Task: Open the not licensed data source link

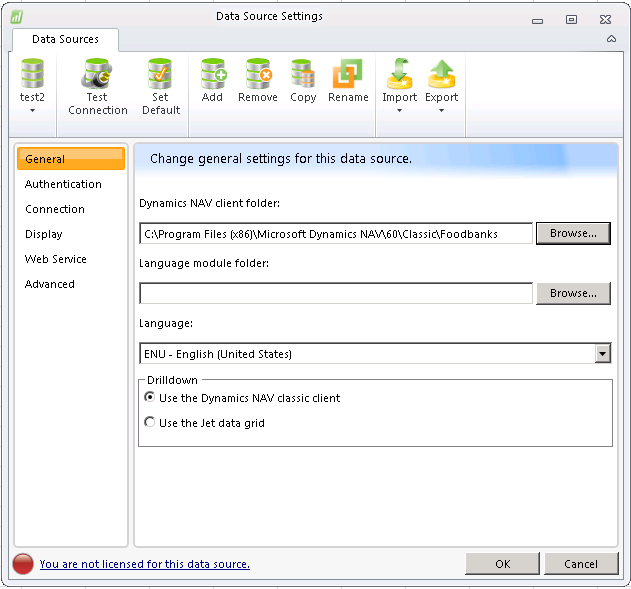Action: 145,564
